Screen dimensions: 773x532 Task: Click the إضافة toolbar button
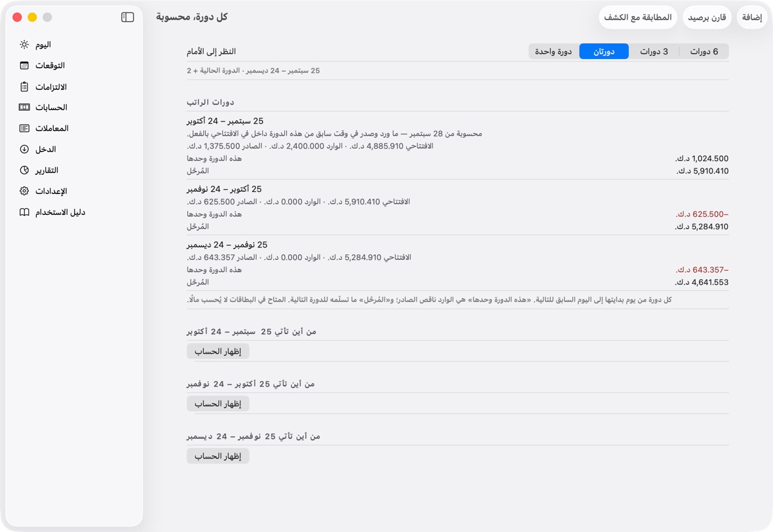pyautogui.click(x=752, y=17)
